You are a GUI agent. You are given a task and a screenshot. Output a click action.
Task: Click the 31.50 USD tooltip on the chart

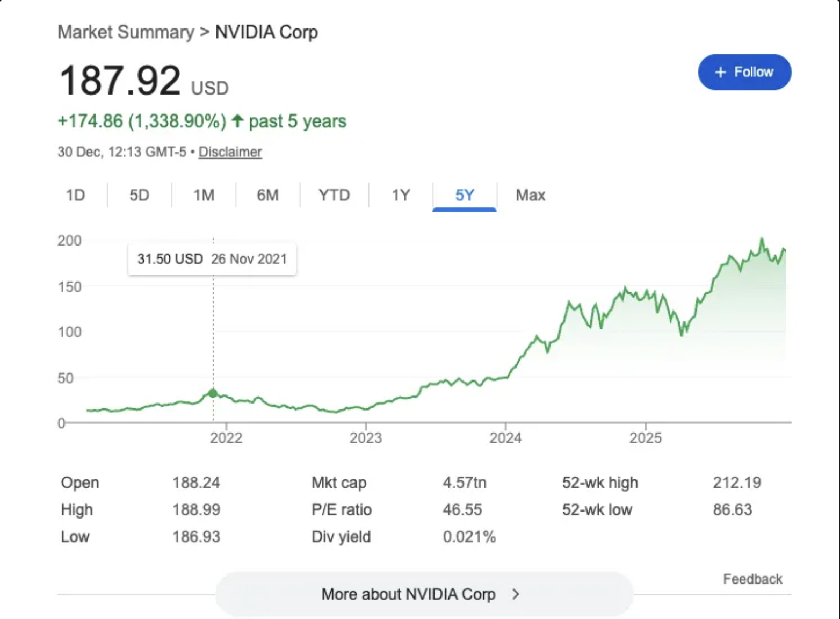point(212,259)
